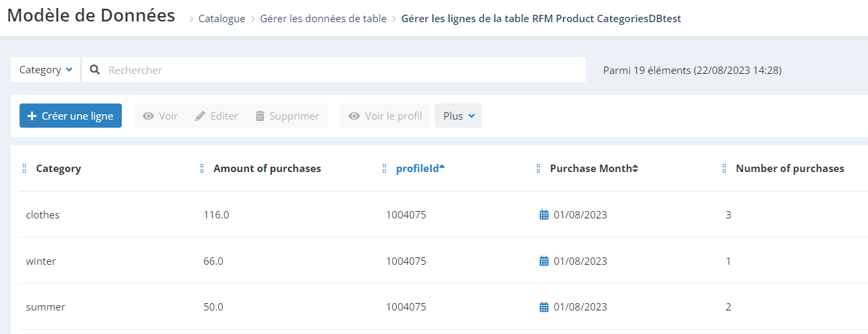The image size is (868, 334).
Task: Go to Gérer les données de table breadcrumb
Action: (x=324, y=19)
